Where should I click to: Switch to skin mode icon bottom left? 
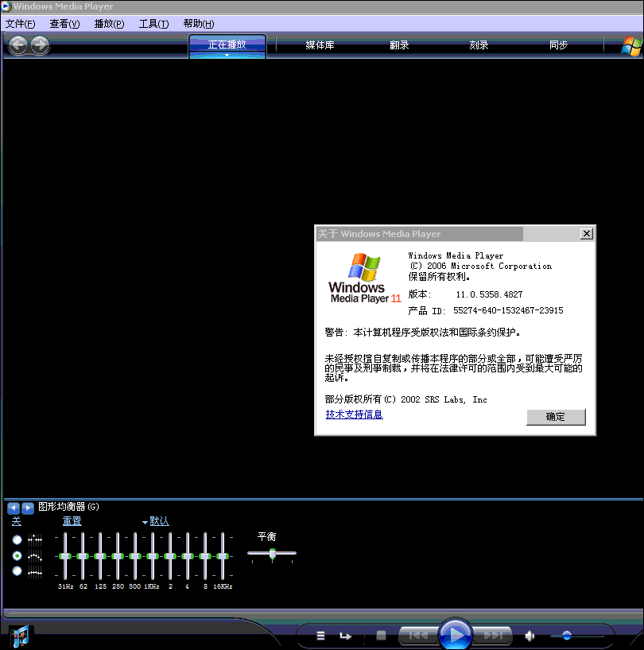(x=19, y=636)
